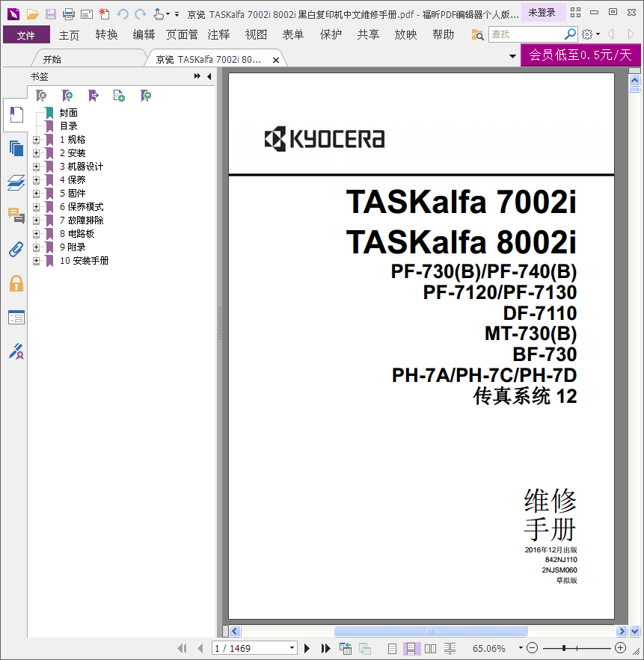Print the document using the printer icon
The image size is (644, 660).
(x=69, y=14)
